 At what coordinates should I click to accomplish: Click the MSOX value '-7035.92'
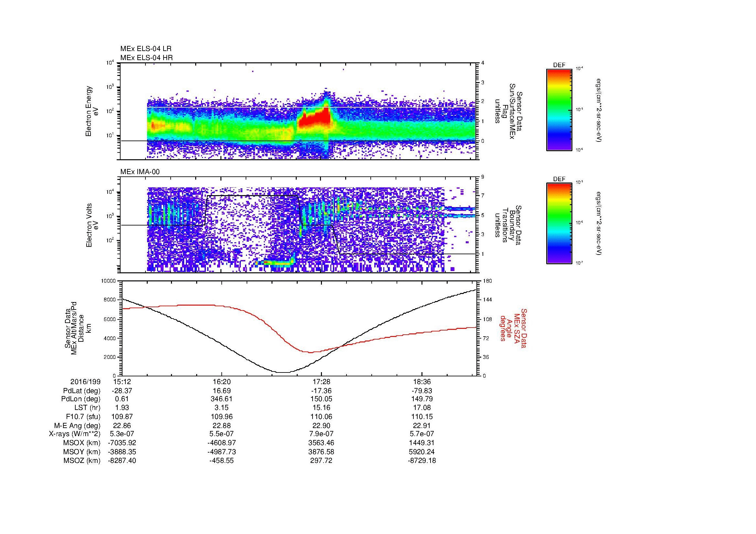pos(122,443)
